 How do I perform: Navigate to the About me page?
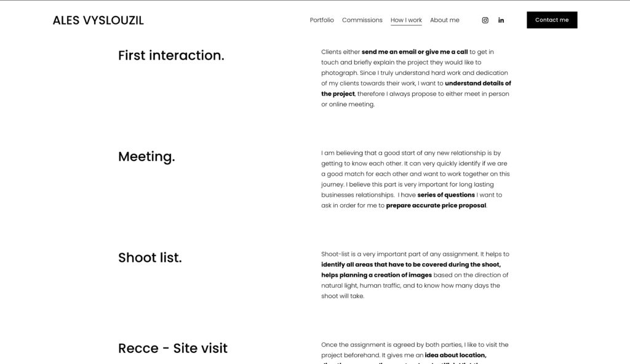[444, 20]
